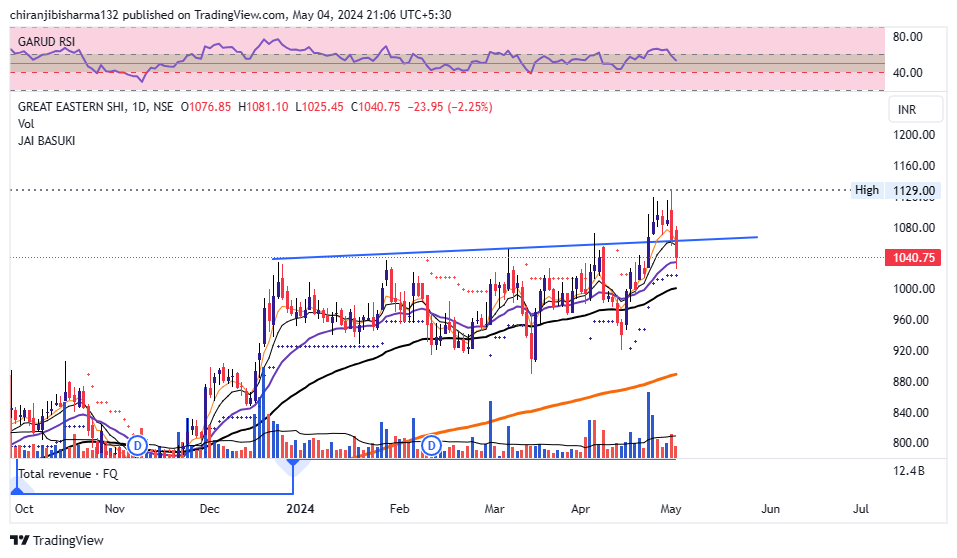Click the current price label 1040.75
The height and width of the screenshot is (558, 957).
[x=913, y=258]
